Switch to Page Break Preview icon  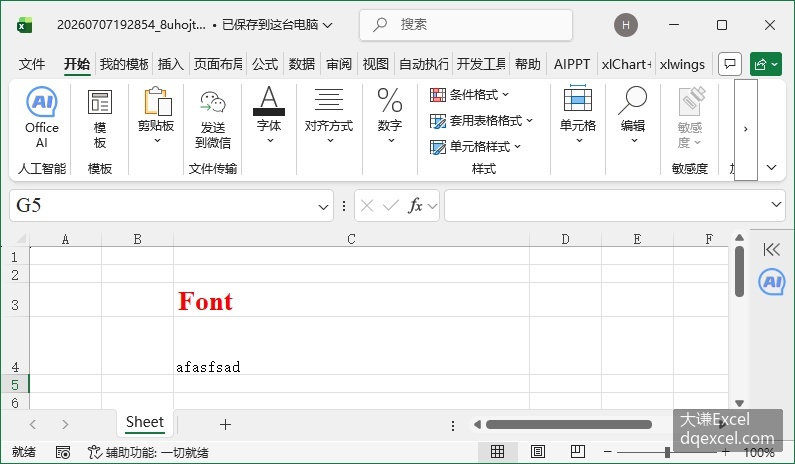577,451
